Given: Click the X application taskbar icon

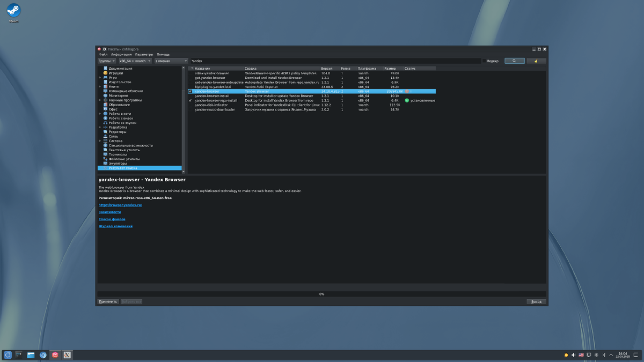Looking at the screenshot, I should click(x=67, y=355).
